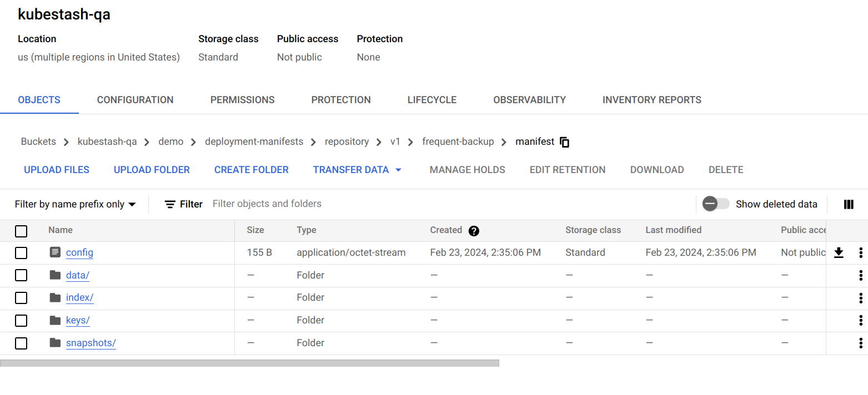Open the more-actions menu for the data/ row
This screenshot has width=868, height=395.
(x=861, y=275)
